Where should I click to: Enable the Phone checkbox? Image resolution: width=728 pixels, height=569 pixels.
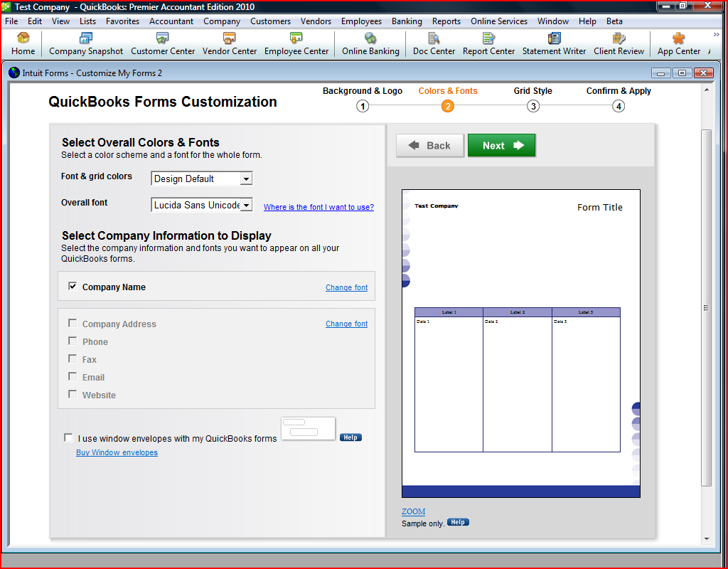click(73, 341)
